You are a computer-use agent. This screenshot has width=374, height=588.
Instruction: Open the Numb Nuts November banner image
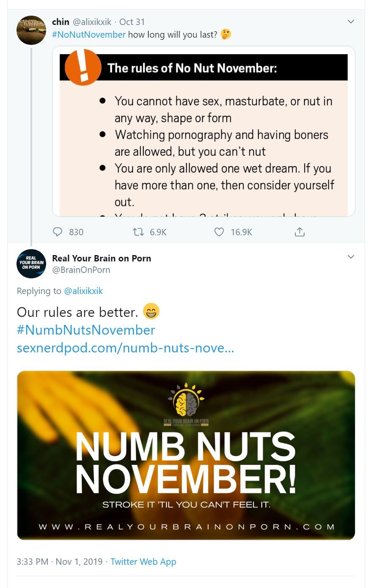pos(186,455)
